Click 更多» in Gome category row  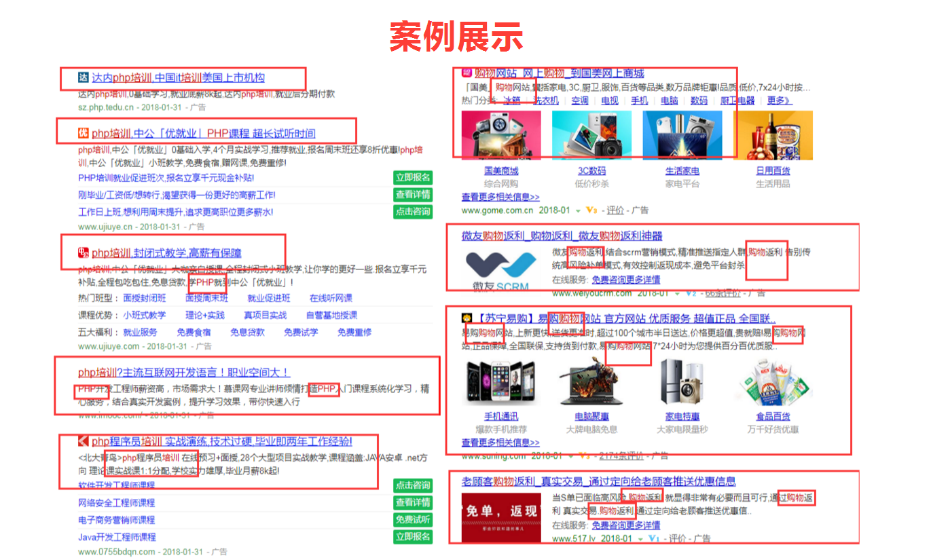tap(779, 100)
